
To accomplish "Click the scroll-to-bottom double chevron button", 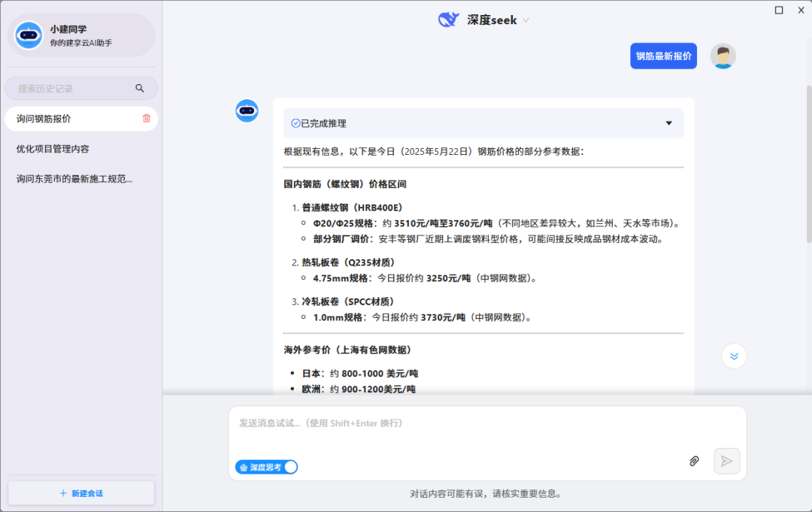I will coord(734,356).
